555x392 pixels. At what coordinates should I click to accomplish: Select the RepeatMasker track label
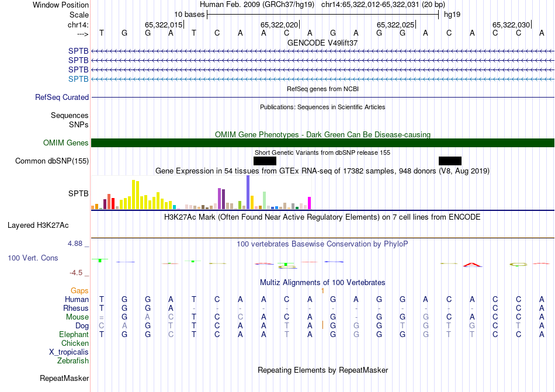tap(64, 379)
